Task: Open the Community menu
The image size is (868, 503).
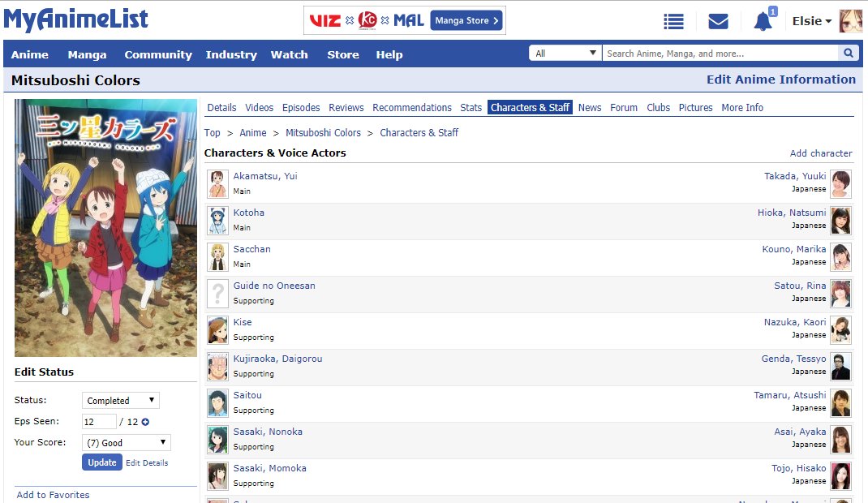Action: click(x=158, y=54)
